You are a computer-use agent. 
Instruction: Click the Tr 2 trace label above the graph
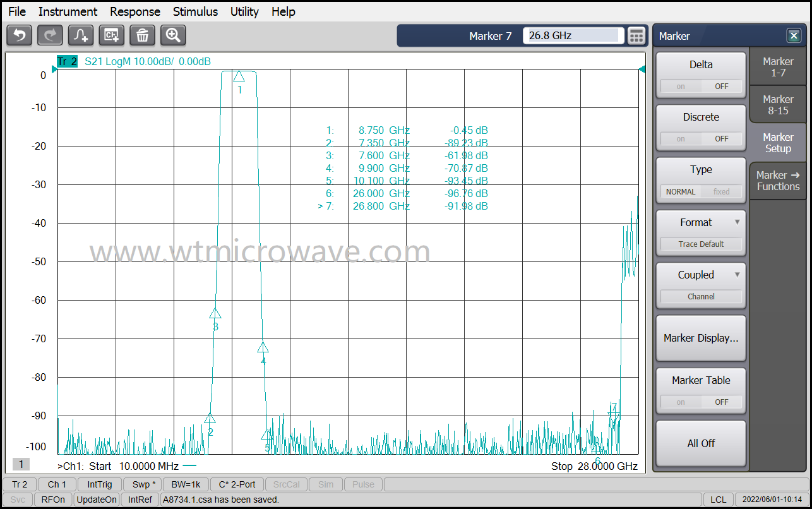tap(66, 61)
